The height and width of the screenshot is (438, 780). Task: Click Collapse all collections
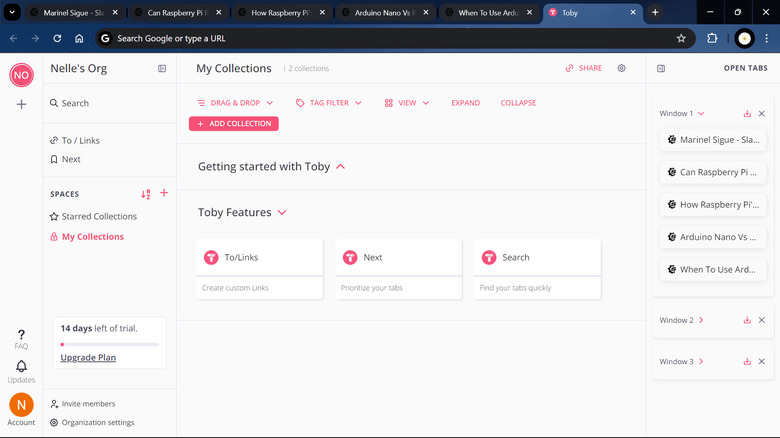click(518, 103)
